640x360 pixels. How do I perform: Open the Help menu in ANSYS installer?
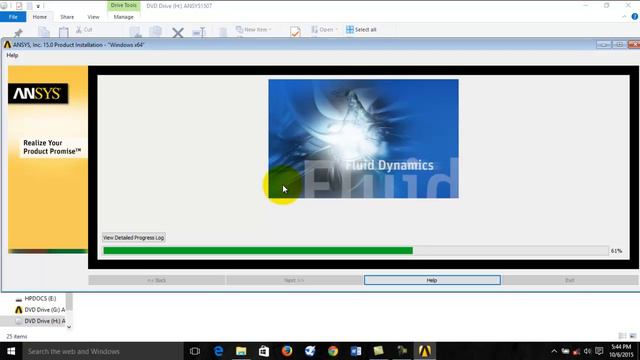pos(12,55)
